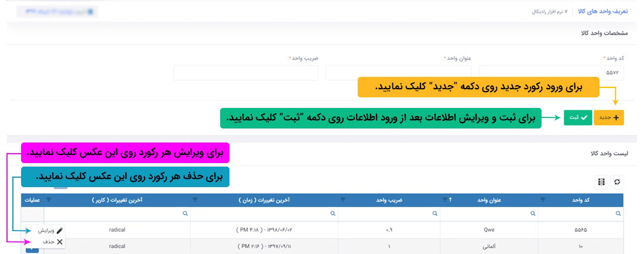
Task: Open search magnifier under آخرین تغییرات ( زمان ) column
Action: tap(332, 214)
